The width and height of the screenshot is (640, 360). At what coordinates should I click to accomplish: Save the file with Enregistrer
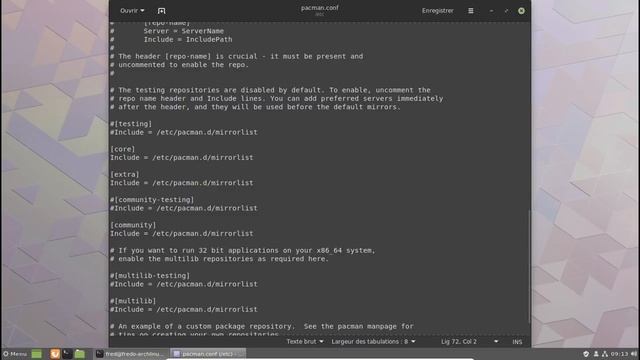pos(438,11)
